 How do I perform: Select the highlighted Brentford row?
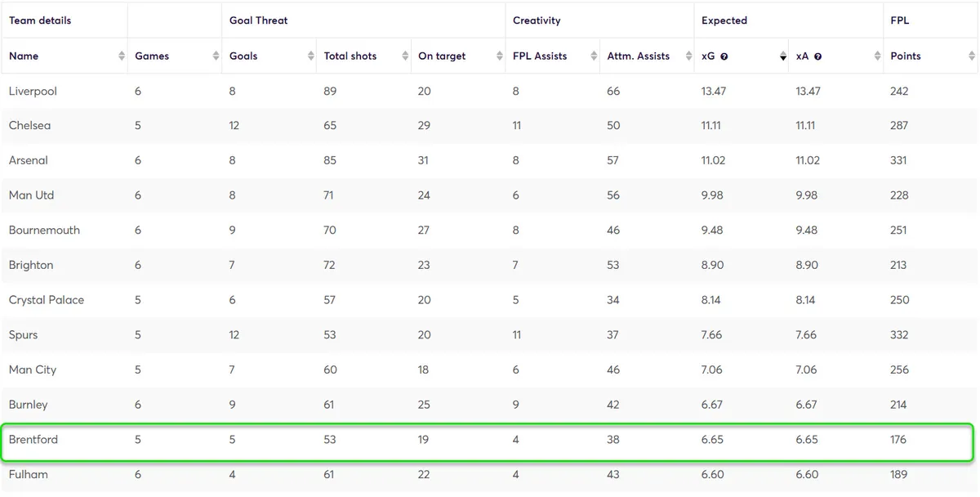click(33, 440)
